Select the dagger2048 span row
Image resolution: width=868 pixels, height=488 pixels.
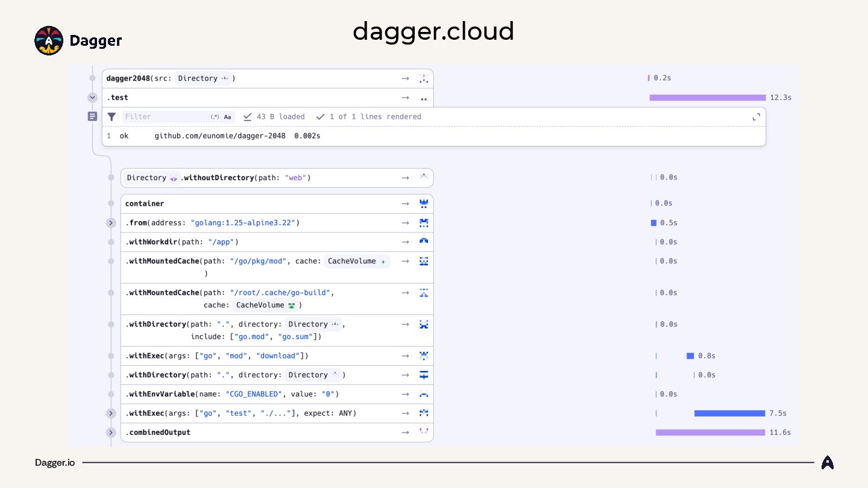click(x=268, y=78)
